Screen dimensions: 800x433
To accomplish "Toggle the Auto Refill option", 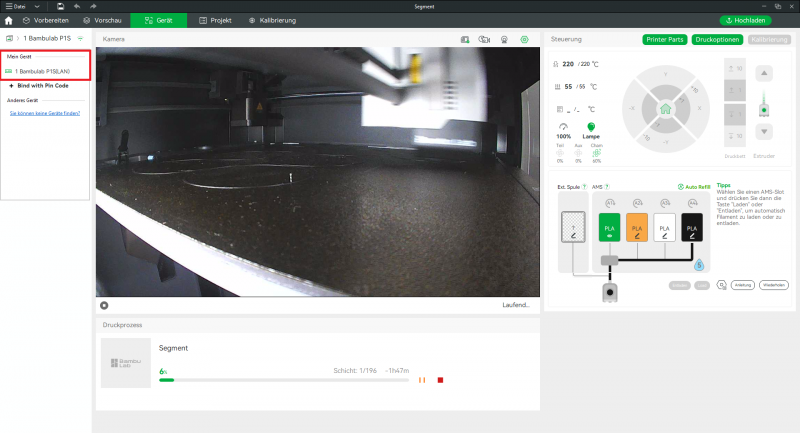I will pyautogui.click(x=695, y=187).
